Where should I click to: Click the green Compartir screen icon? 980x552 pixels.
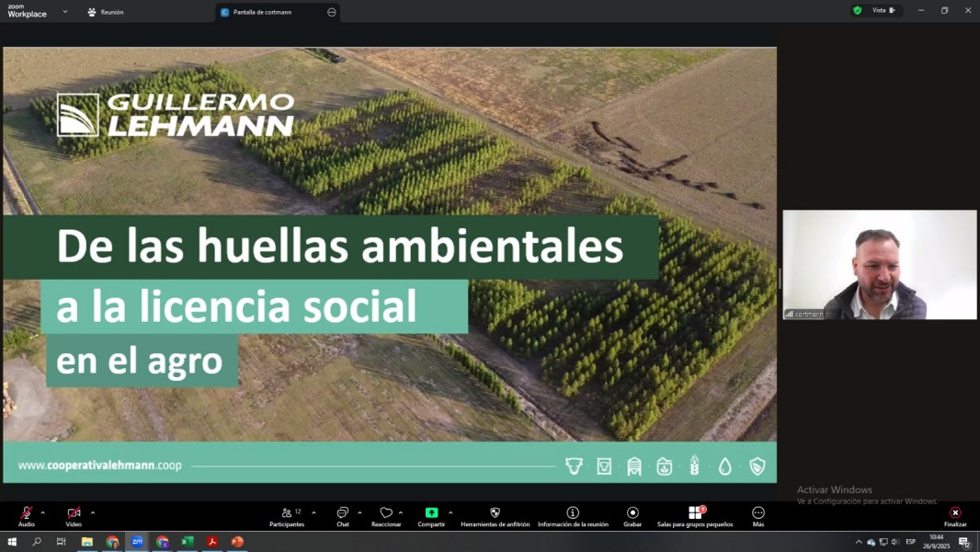431,512
